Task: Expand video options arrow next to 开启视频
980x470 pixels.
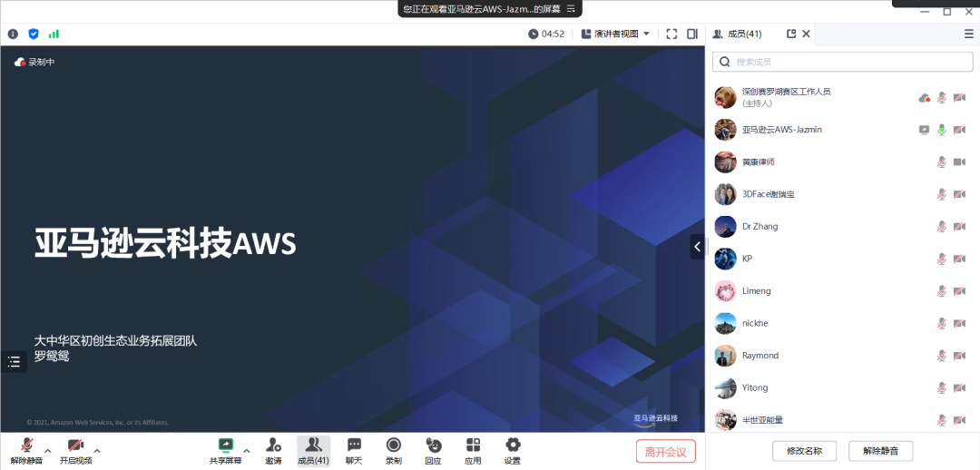Action: [x=97, y=450]
